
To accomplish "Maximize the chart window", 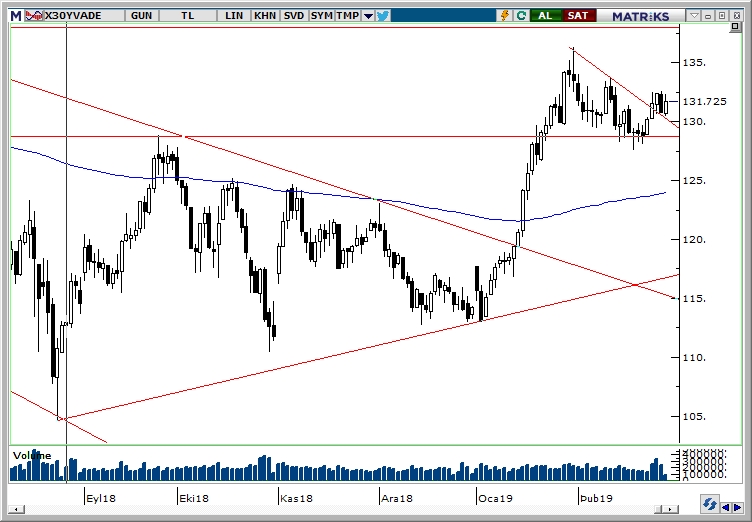I will [722, 16].
